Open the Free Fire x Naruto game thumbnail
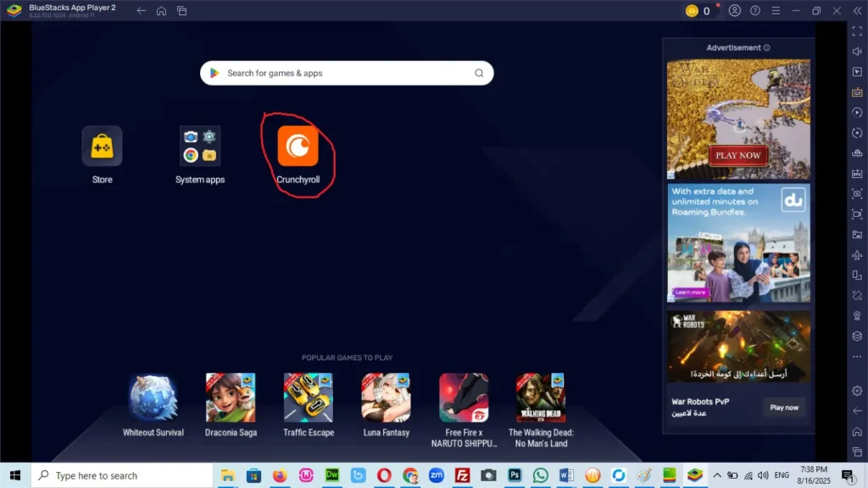 463,397
